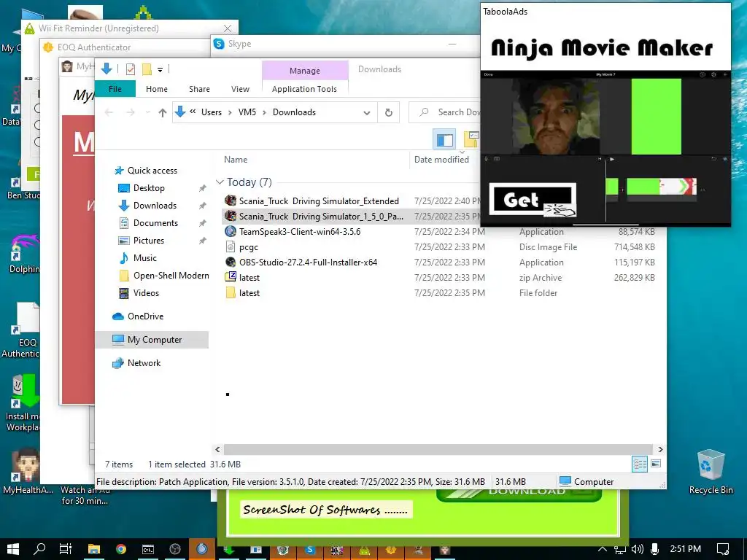Open Customize Quick Access Toolbar dropdown
The height and width of the screenshot is (560, 747).
pyautogui.click(x=160, y=70)
